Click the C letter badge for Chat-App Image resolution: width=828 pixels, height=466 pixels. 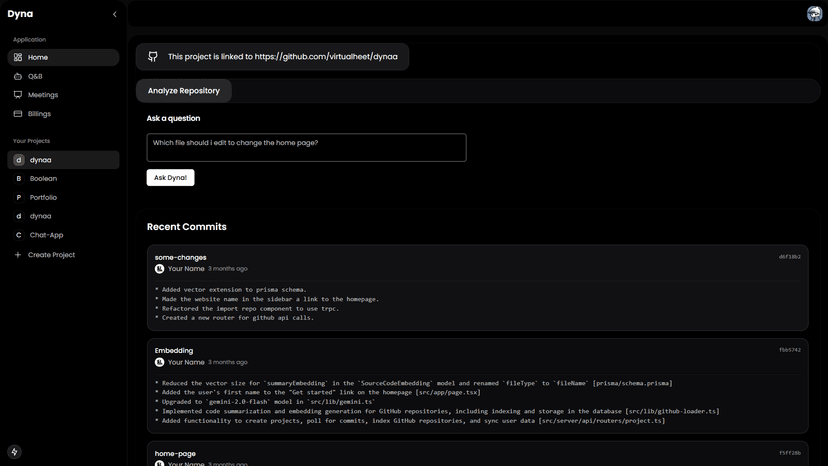[18, 235]
